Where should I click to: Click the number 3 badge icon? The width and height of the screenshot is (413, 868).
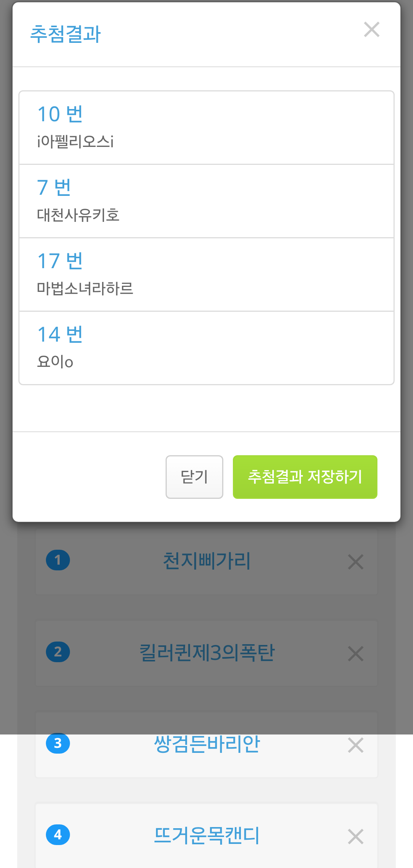click(x=58, y=743)
